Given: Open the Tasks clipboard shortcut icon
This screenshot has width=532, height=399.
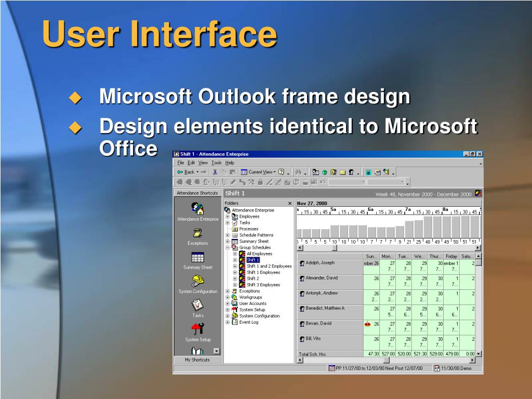Looking at the screenshot, I should [x=197, y=305].
